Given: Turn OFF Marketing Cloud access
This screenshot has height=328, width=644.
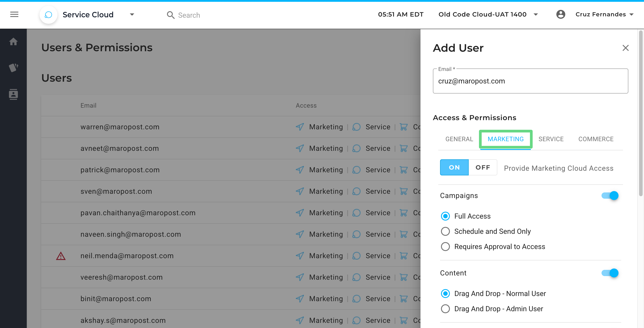Looking at the screenshot, I should 483,167.
